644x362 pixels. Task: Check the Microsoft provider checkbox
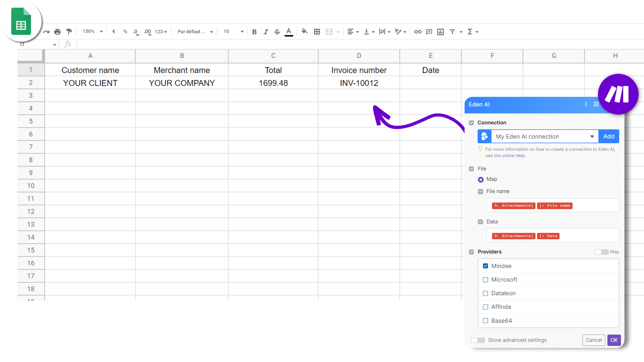[485, 280]
